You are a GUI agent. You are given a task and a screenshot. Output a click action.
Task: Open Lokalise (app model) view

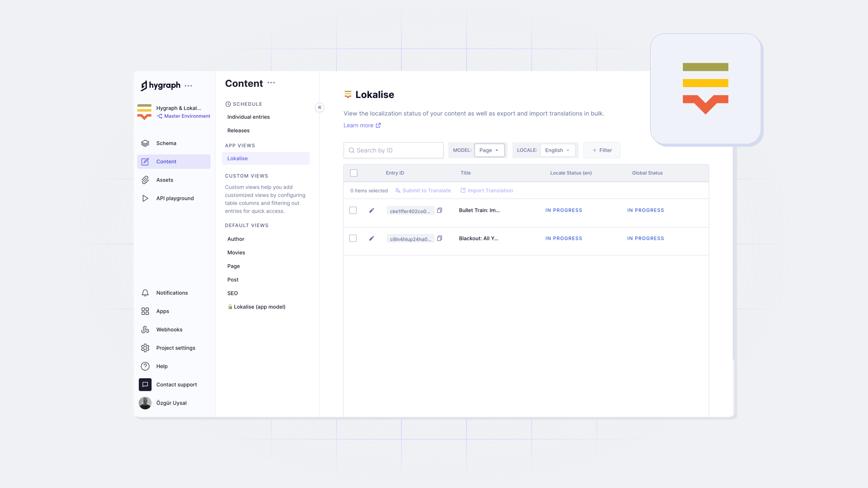coord(259,307)
